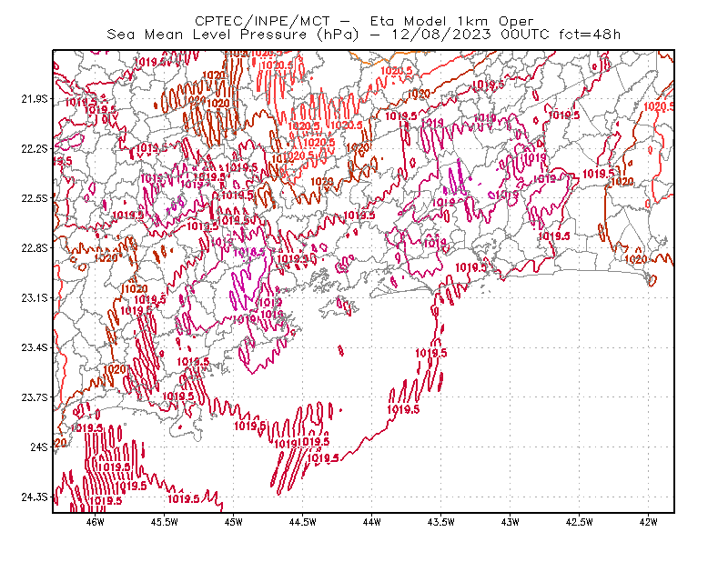Click the CPTEC/INPE/MCT Eta Model title line
The image size is (728, 562).
(364, 21)
